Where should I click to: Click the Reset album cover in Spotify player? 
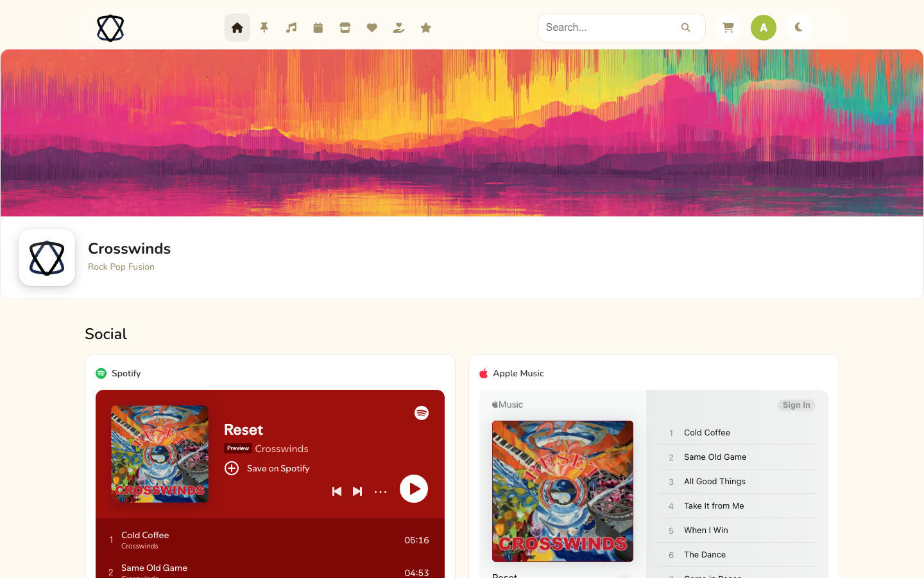pyautogui.click(x=160, y=454)
